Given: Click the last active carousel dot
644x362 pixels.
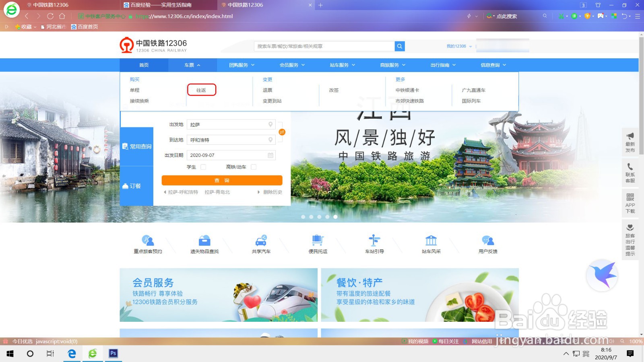Looking at the screenshot, I should pos(335,217).
